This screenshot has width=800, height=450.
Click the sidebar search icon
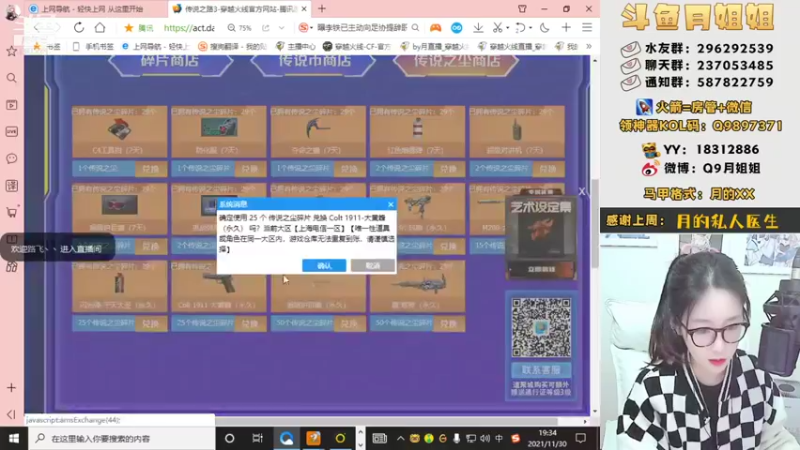click(11, 78)
